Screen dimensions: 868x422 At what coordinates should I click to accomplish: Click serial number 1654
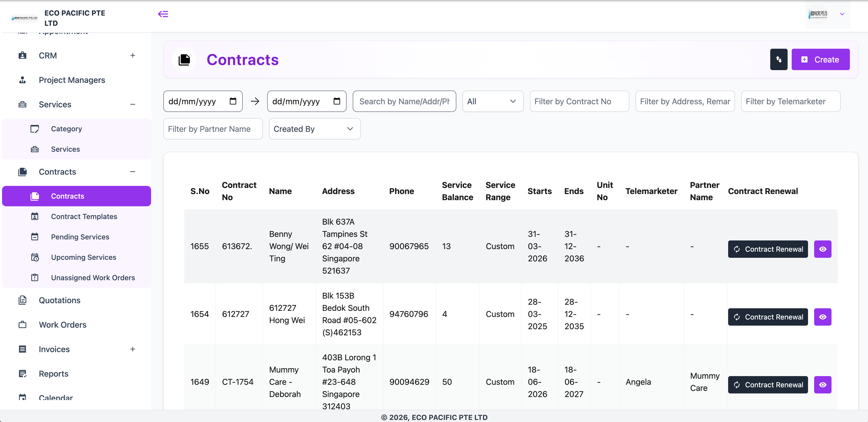tap(200, 314)
